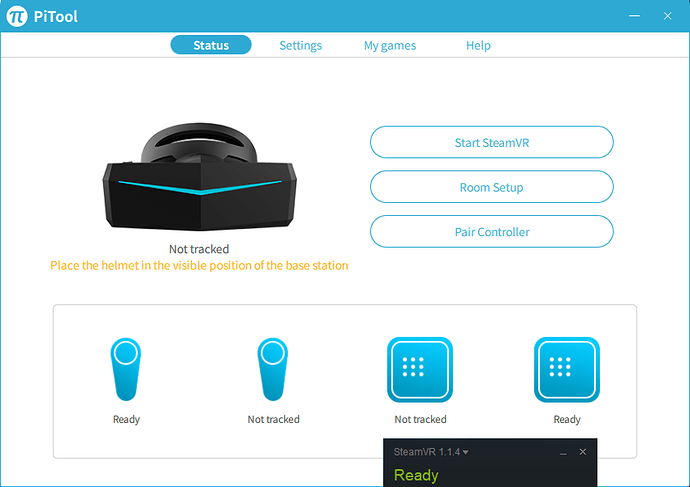Click the 'Ready' label under left controller
This screenshot has width=690, height=487.
click(126, 419)
